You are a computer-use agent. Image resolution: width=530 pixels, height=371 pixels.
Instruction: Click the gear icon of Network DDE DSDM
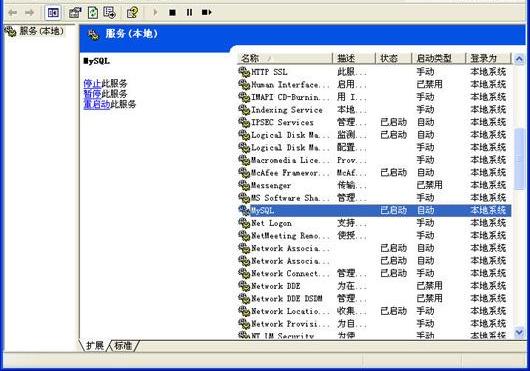click(x=244, y=299)
